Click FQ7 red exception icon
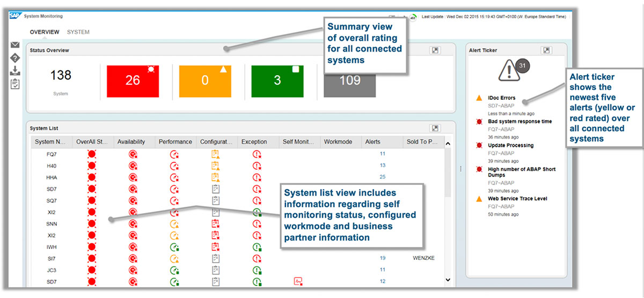This screenshot has width=644, height=298. coord(257,154)
